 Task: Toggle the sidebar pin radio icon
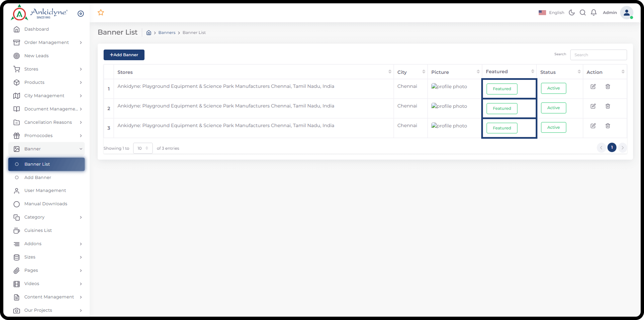pos(81,14)
